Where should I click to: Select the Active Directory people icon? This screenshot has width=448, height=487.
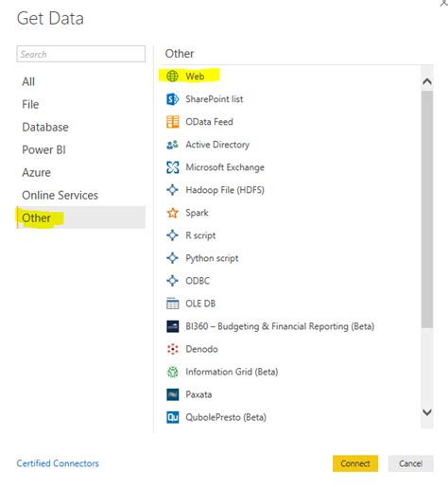172,145
